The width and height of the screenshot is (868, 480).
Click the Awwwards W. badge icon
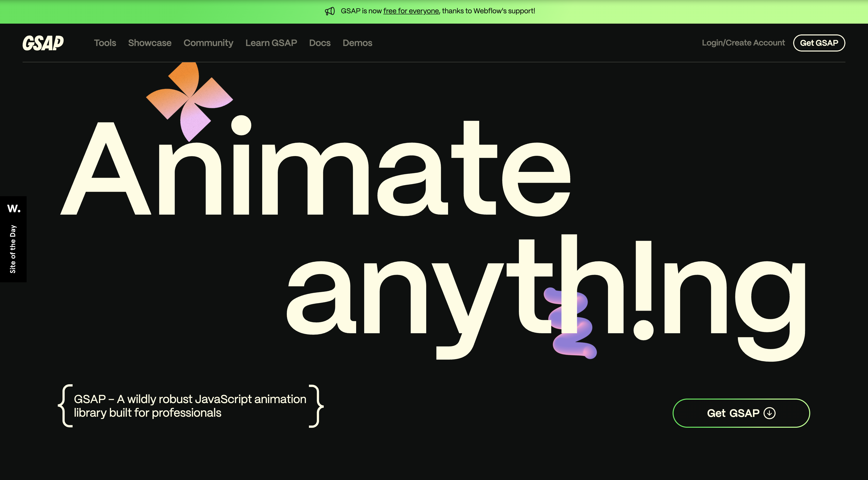pyautogui.click(x=14, y=209)
